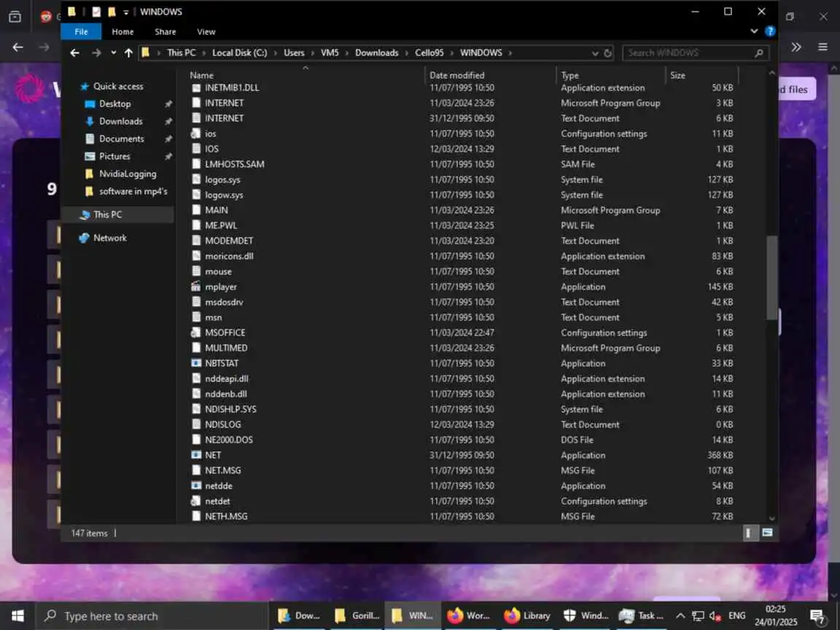Open the View ribbon tab
Image resolution: width=840 pixels, height=630 pixels.
(206, 31)
